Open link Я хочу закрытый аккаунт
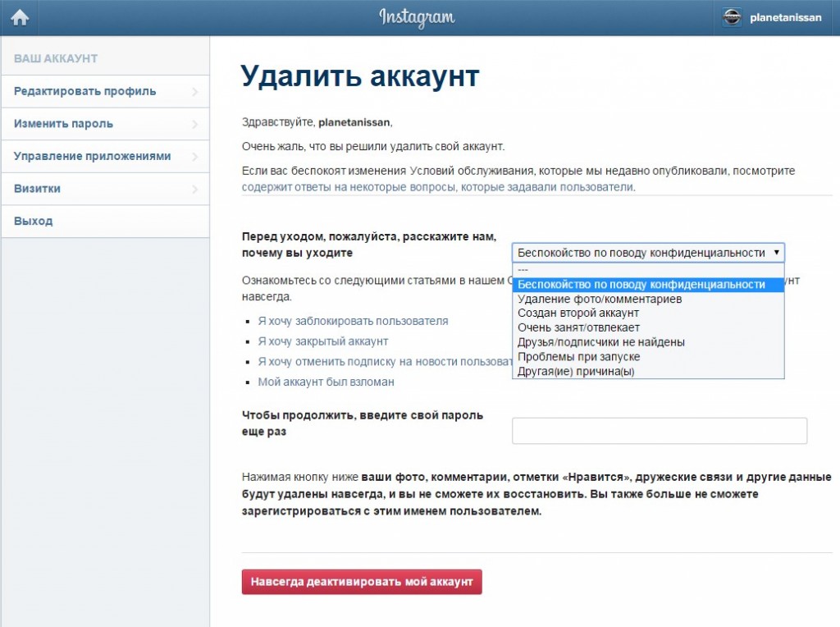Screen dimensions: 840x627 click(323, 341)
